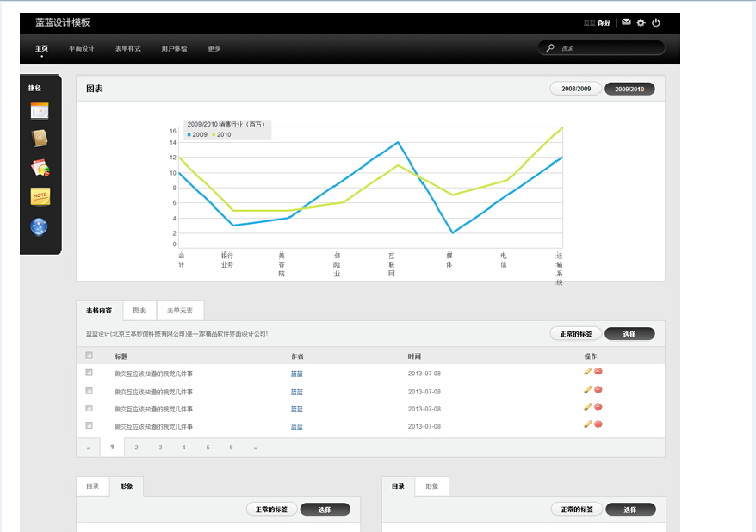Click the power logout icon
Screen dimensions: 756x532
[x=656, y=22]
